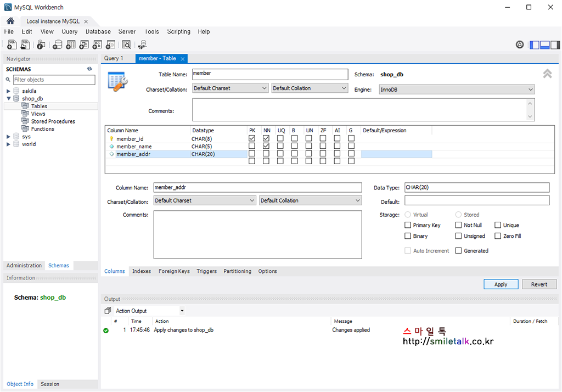
Task: Close the Local instance MySQL tab
Action: pos(86,21)
